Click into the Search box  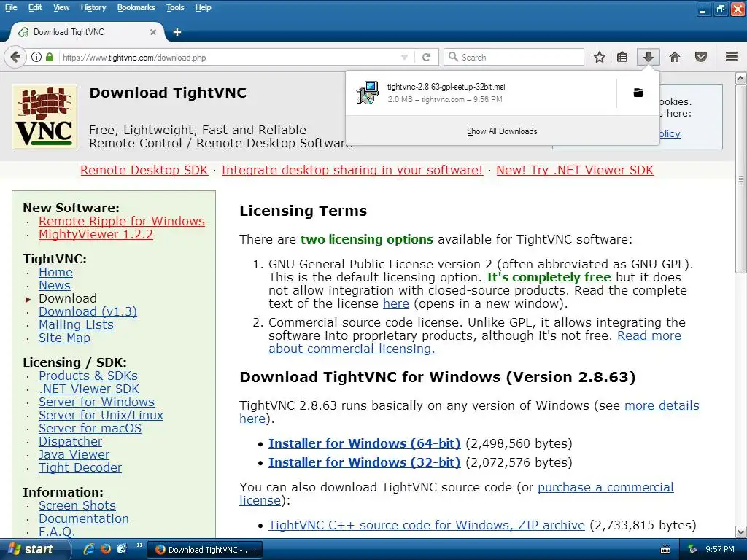coord(514,57)
